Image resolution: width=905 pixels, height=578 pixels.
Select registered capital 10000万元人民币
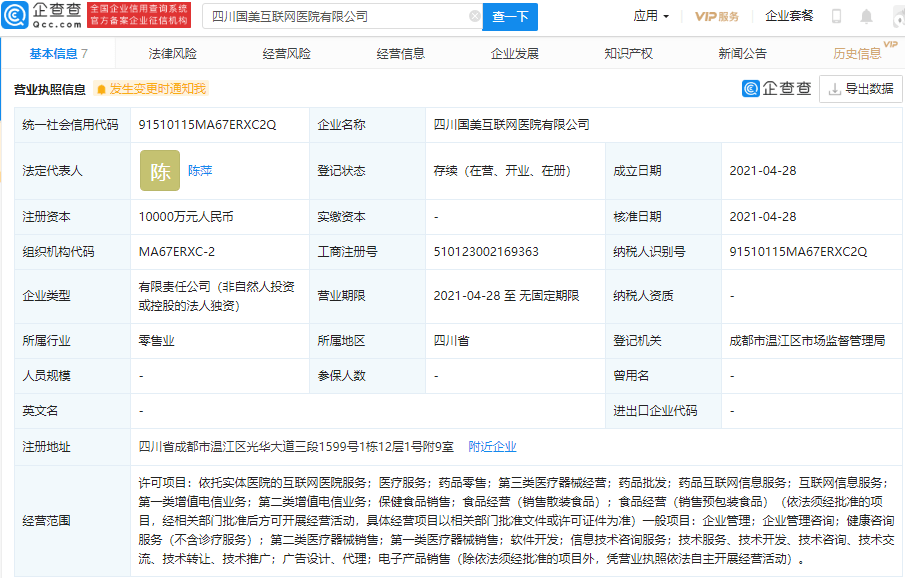click(186, 217)
